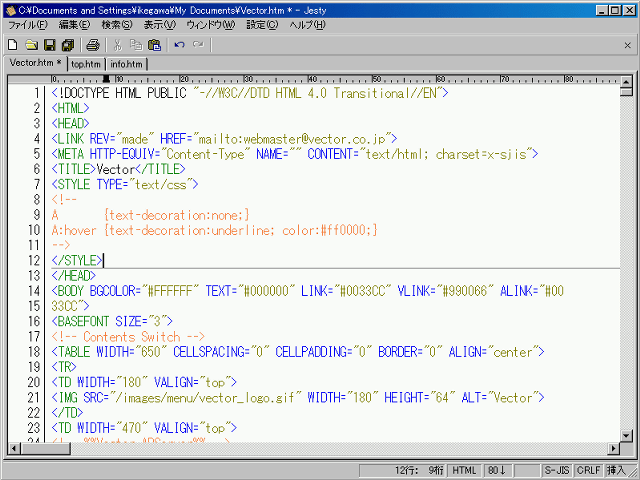
Task: Click line number 20 in the gutter
Action: tap(34, 382)
